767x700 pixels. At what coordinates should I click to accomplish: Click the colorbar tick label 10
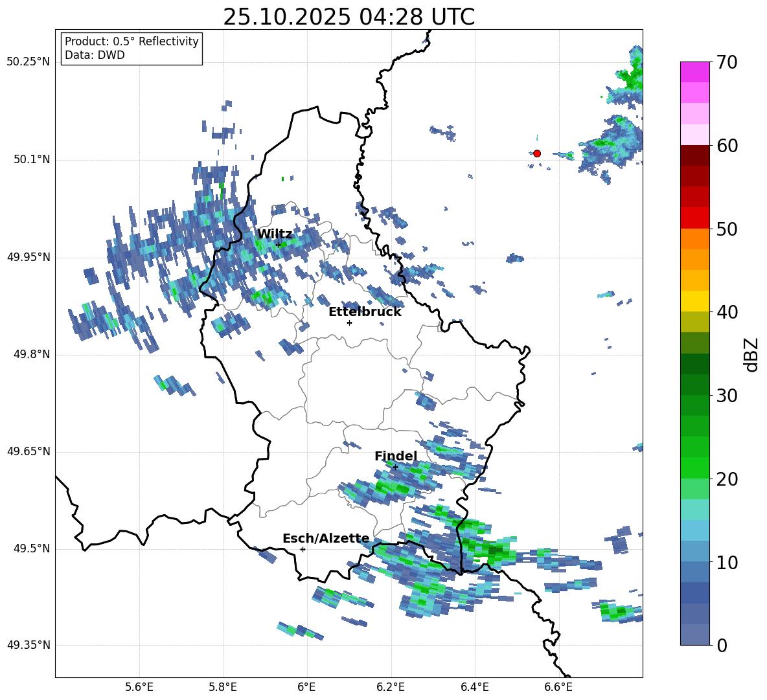(x=727, y=563)
